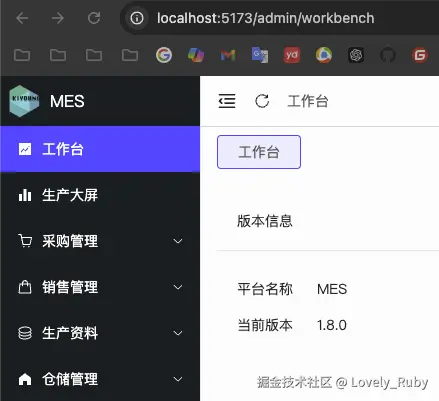Click the MES platform name value
This screenshot has height=401, width=439.
[332, 289]
